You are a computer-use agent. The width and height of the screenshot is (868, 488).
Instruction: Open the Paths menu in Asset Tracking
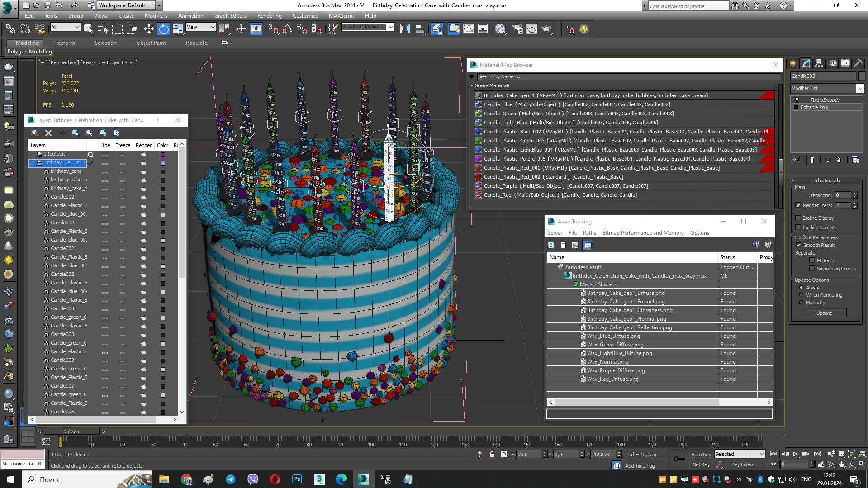[589, 233]
